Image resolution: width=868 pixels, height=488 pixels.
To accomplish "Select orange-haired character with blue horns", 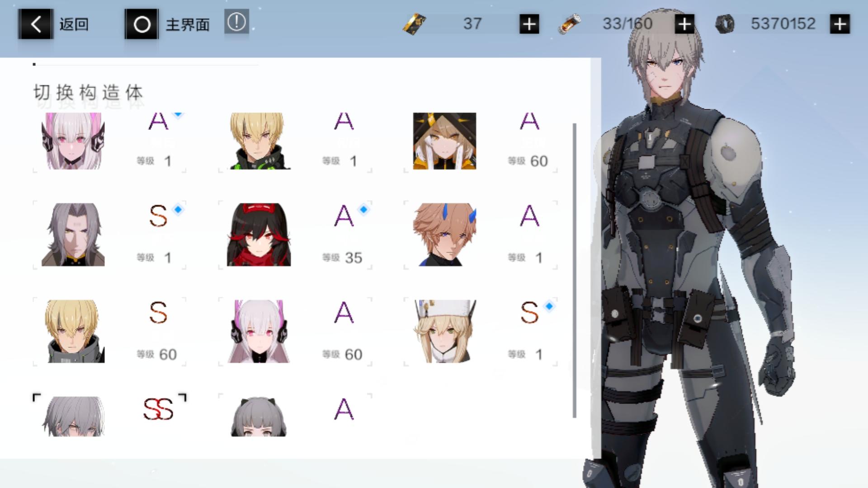I will tap(444, 235).
